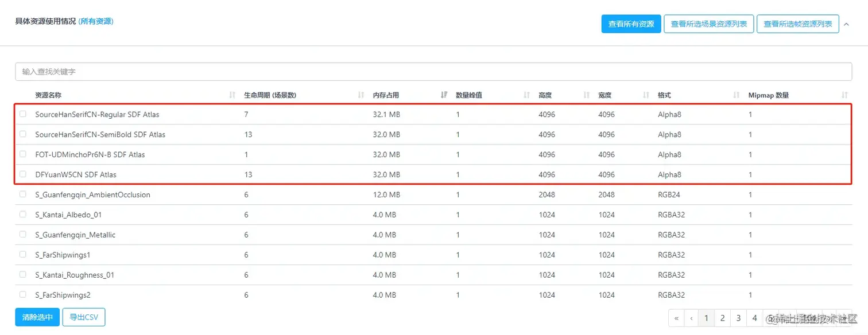
Task: Select the S_FarShipwings2 resource name
Action: [63, 295]
